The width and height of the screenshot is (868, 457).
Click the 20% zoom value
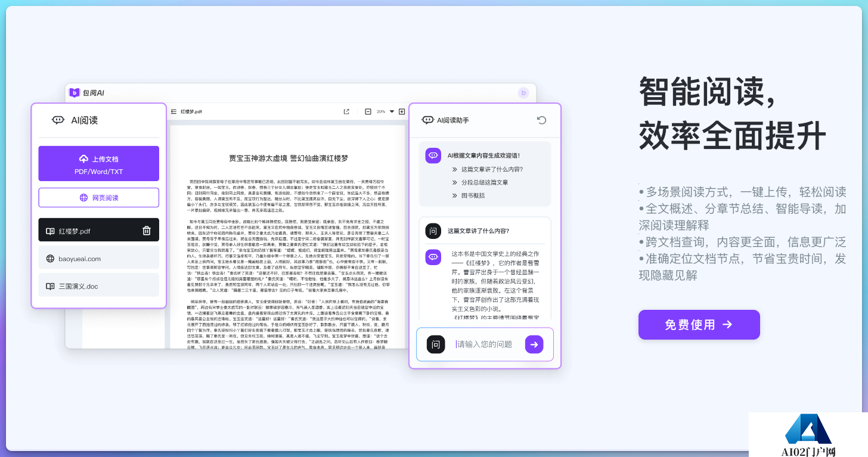click(x=381, y=111)
